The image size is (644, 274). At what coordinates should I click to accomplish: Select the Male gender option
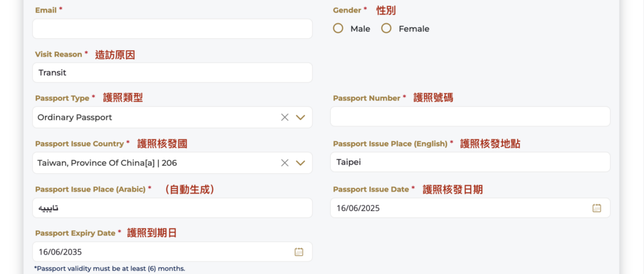click(338, 28)
